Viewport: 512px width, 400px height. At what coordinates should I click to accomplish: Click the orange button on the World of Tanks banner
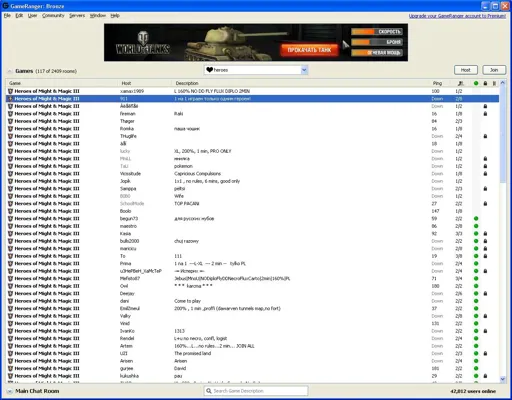[x=309, y=50]
